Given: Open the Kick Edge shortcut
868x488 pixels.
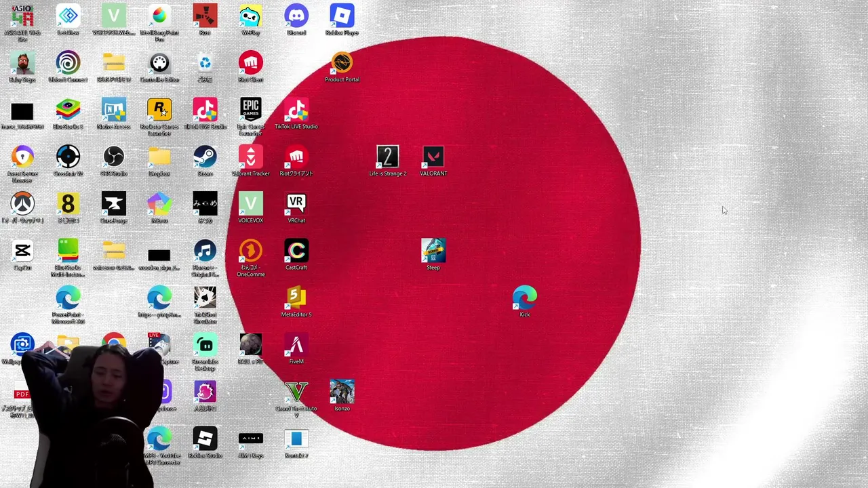Looking at the screenshot, I should tap(525, 298).
